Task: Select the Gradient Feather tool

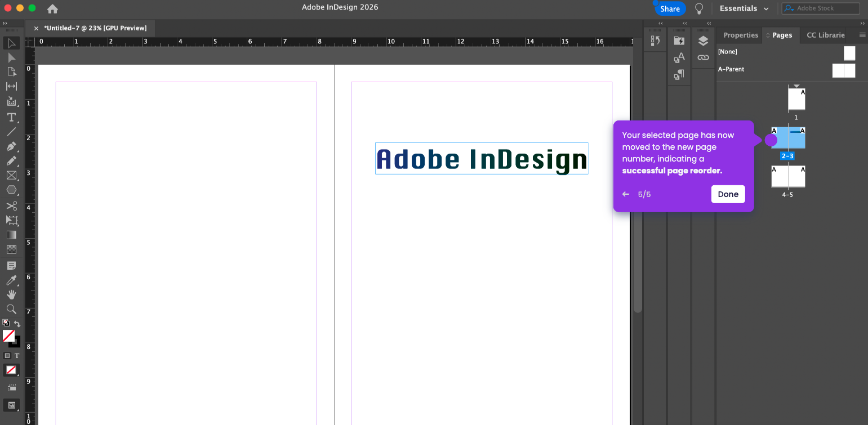Action: tap(11, 249)
